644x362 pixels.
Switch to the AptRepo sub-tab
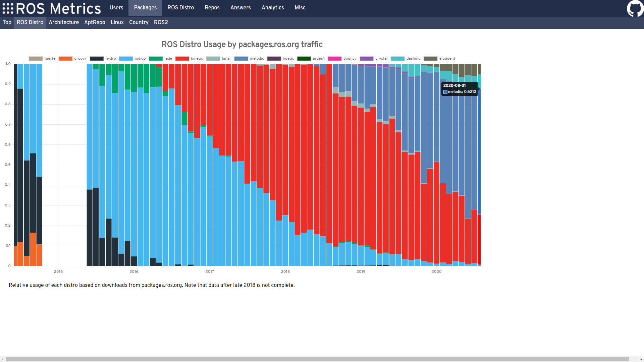[95, 22]
